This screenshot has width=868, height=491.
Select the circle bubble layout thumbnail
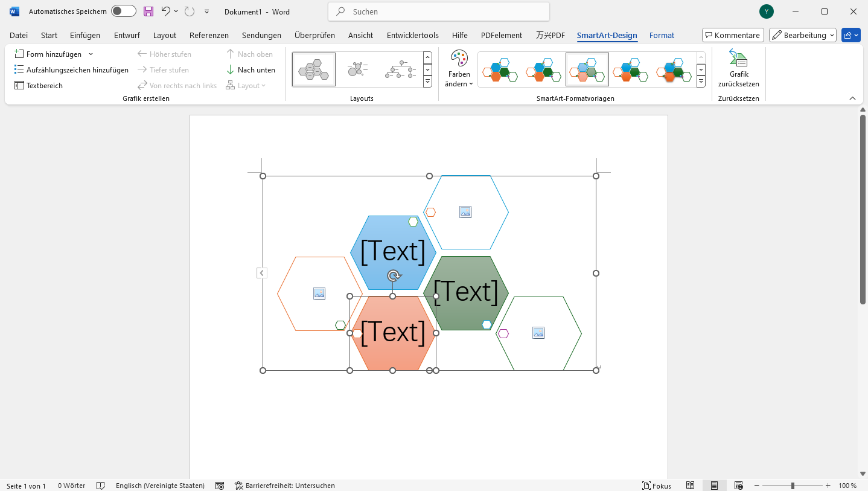(x=357, y=69)
